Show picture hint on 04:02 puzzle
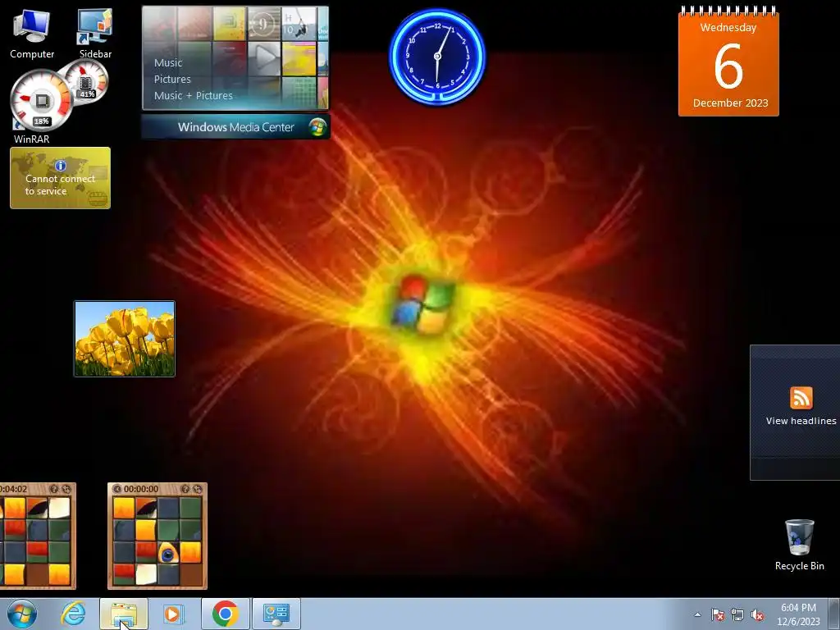The image size is (840, 630). pyautogui.click(x=53, y=489)
